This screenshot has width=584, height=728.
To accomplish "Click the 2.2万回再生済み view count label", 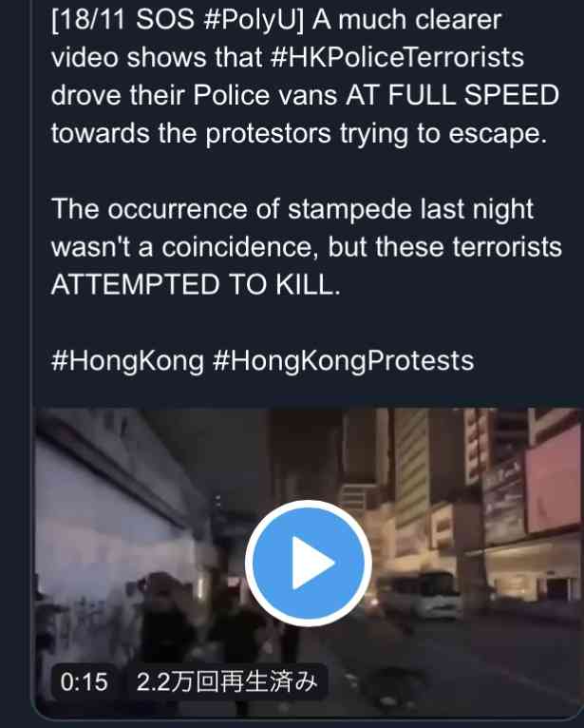I will [x=227, y=681].
